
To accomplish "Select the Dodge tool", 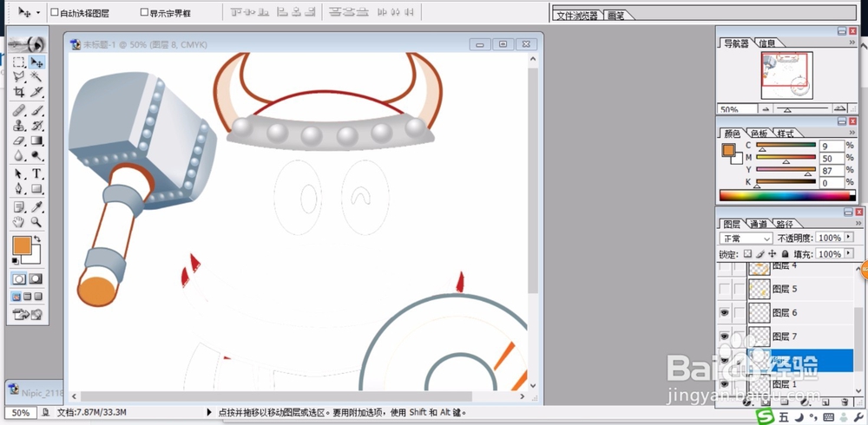I will click(36, 155).
